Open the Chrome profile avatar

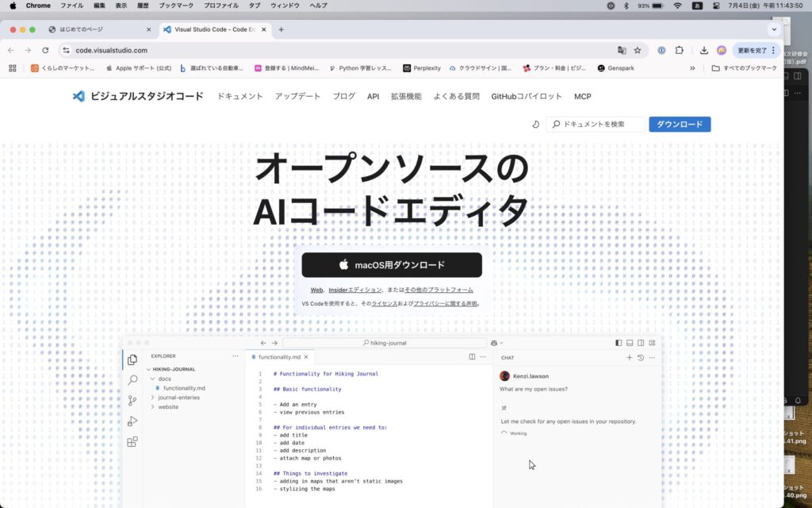click(x=722, y=50)
